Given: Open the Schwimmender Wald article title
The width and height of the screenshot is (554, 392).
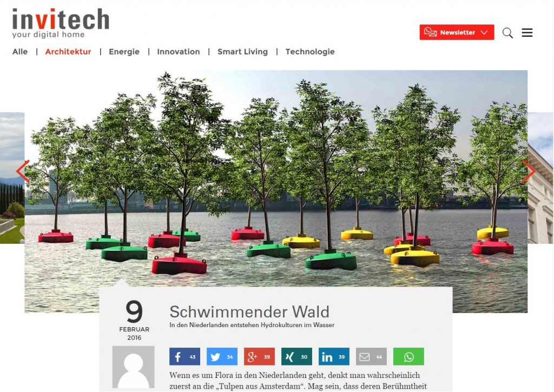Looking at the screenshot, I should coord(249,312).
